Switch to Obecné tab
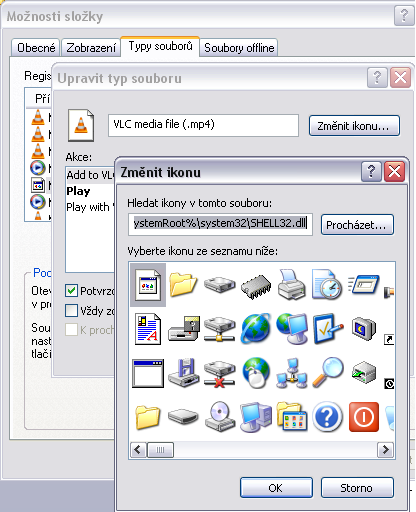The image size is (416, 512). pos(36,48)
